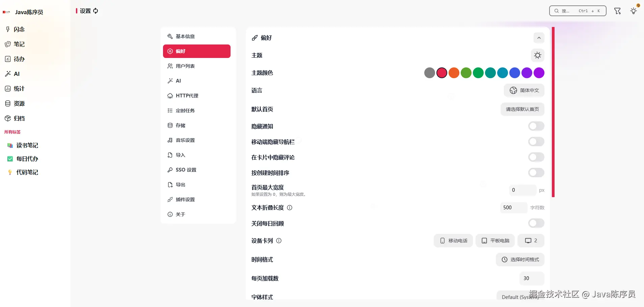The height and width of the screenshot is (307, 644).
Task: Select the 偏好 settings section
Action: [197, 51]
